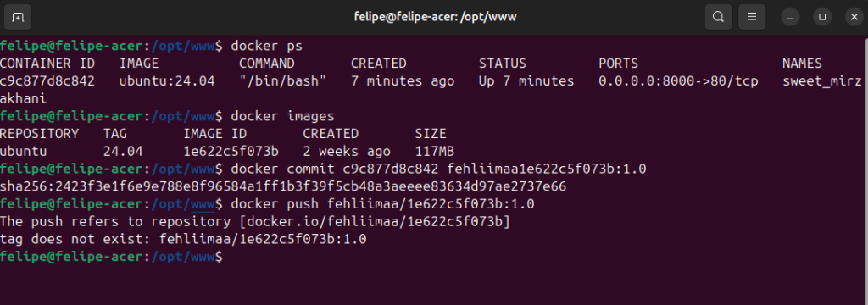Click the container ID c9c877d8c842 in docker ps output
Image resolution: width=868 pixels, height=305 pixels.
coord(47,81)
